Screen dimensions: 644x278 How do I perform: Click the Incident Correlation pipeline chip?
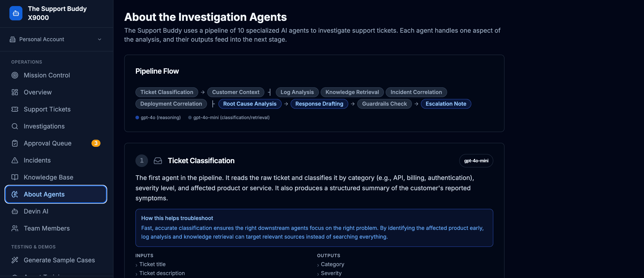click(416, 92)
